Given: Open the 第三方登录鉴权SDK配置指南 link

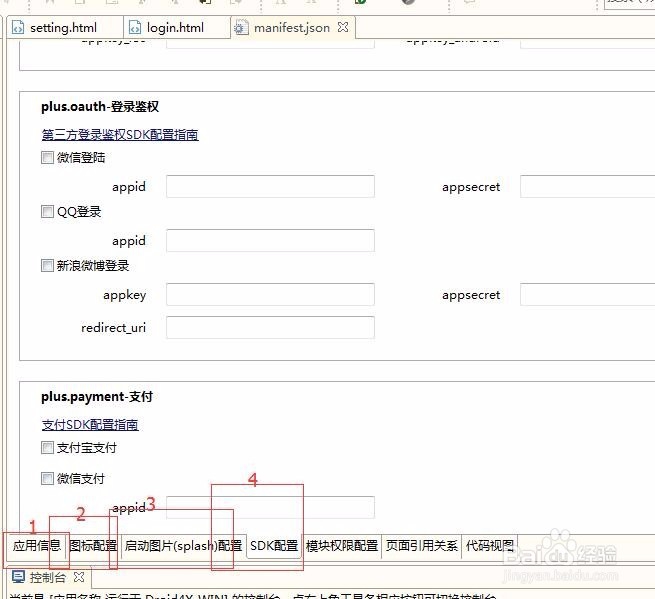Looking at the screenshot, I should pos(120,135).
